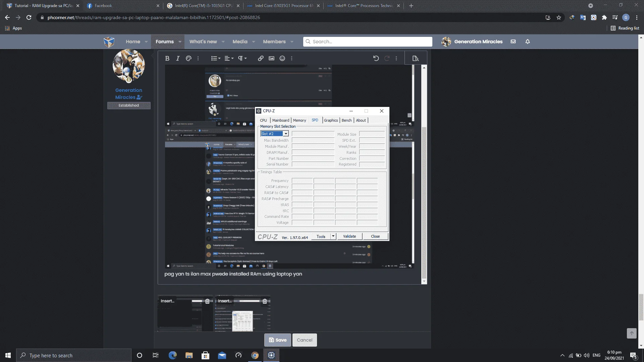The width and height of the screenshot is (644, 362).
Task: Open the alerts bell icon
Action: pyautogui.click(x=528, y=42)
